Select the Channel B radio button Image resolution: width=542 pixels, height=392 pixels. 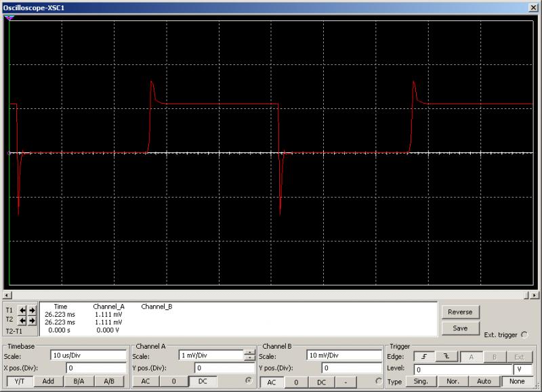point(379,380)
